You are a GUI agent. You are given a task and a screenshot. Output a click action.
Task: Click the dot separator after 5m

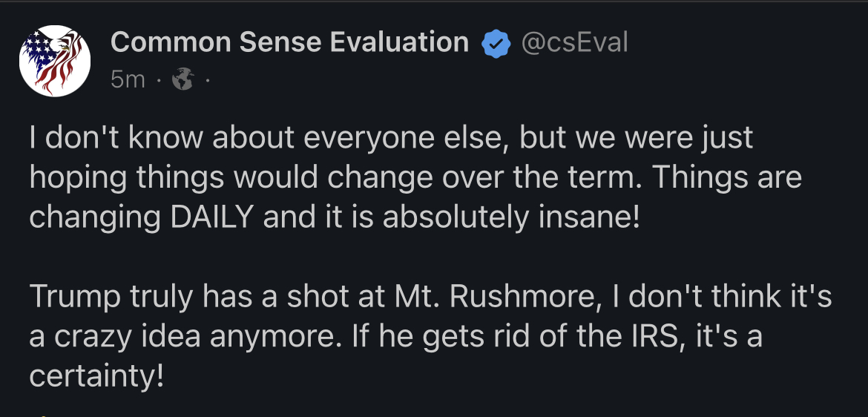coord(159,79)
